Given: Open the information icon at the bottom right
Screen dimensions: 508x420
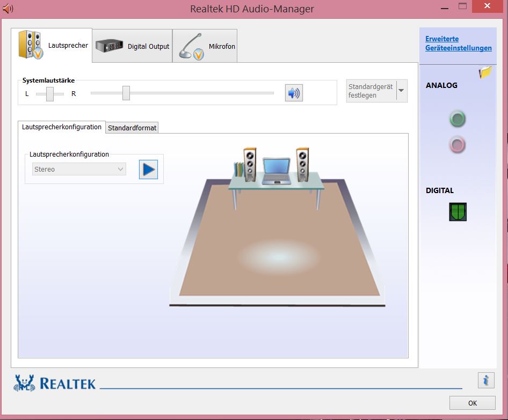Looking at the screenshot, I should point(486,380).
